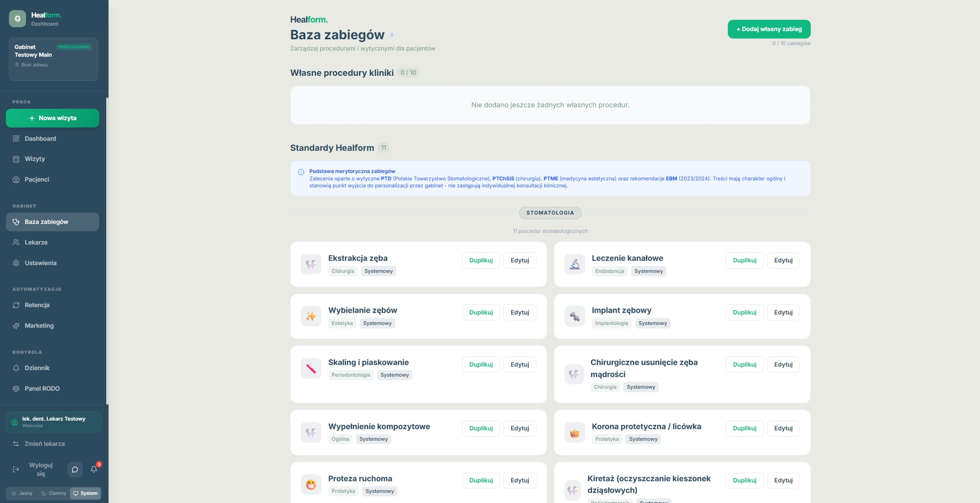Open lek. dent. Lekarz Testowy profile card
The image size is (980, 503).
(54, 422)
